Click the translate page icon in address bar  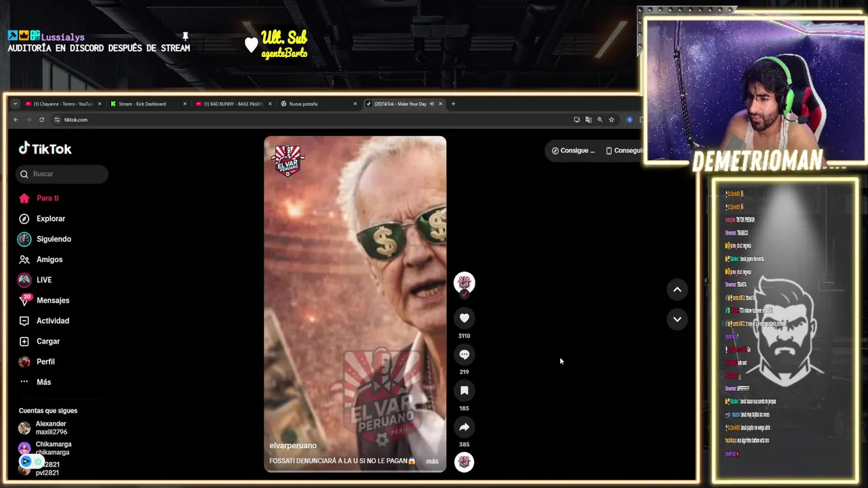pyautogui.click(x=588, y=119)
